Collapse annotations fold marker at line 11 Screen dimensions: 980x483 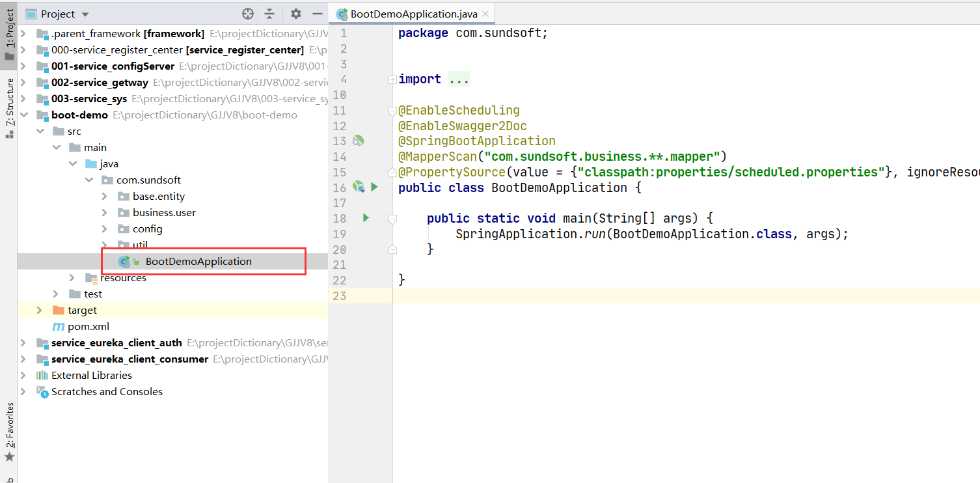(x=392, y=110)
